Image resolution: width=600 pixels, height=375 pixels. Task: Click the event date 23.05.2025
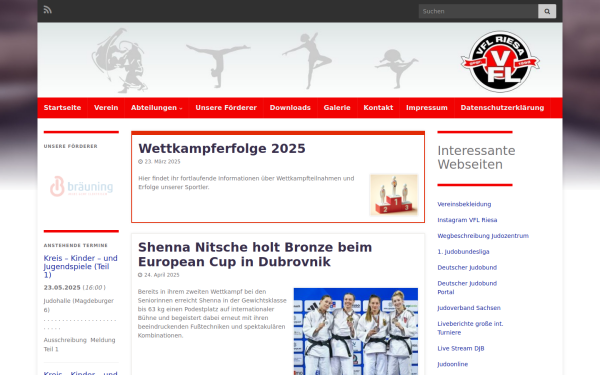[62, 287]
